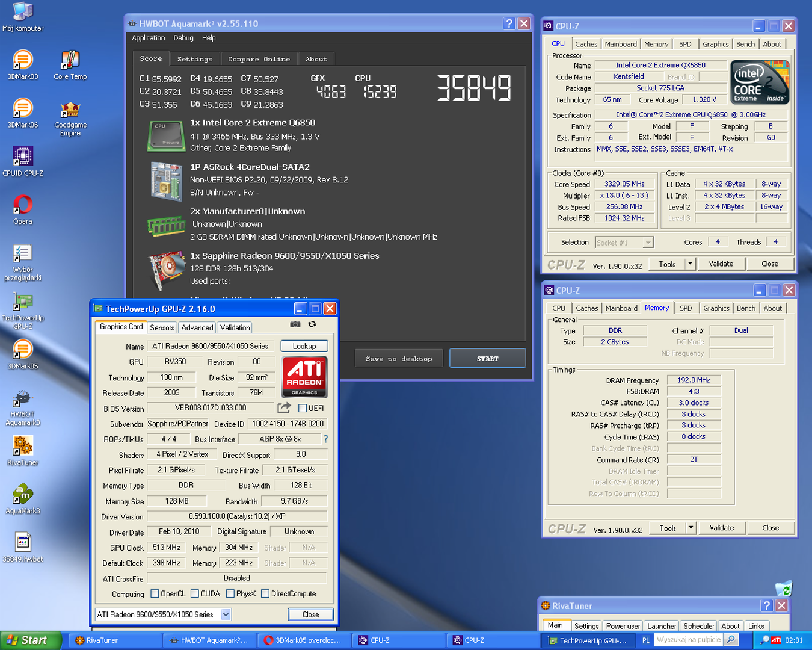Click Validate in lower CPU-Z window
812x650 pixels.
click(x=722, y=528)
